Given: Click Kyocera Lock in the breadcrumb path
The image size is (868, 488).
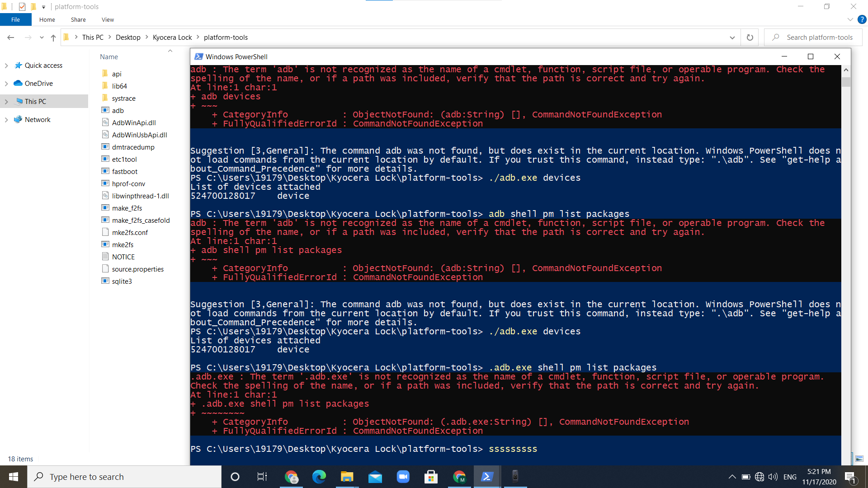Looking at the screenshot, I should [x=172, y=38].
